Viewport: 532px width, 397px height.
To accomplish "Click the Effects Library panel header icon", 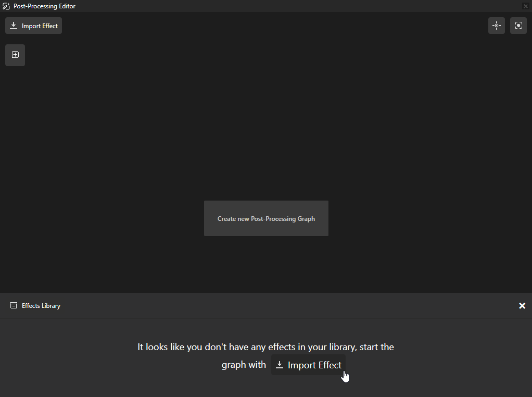I will click(x=13, y=305).
